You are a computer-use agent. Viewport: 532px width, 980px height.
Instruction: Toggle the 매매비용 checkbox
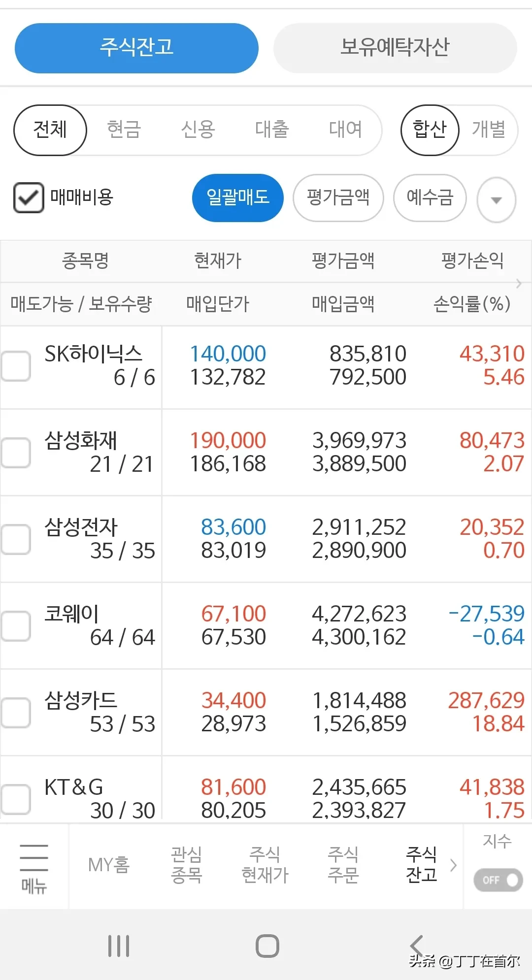click(29, 197)
